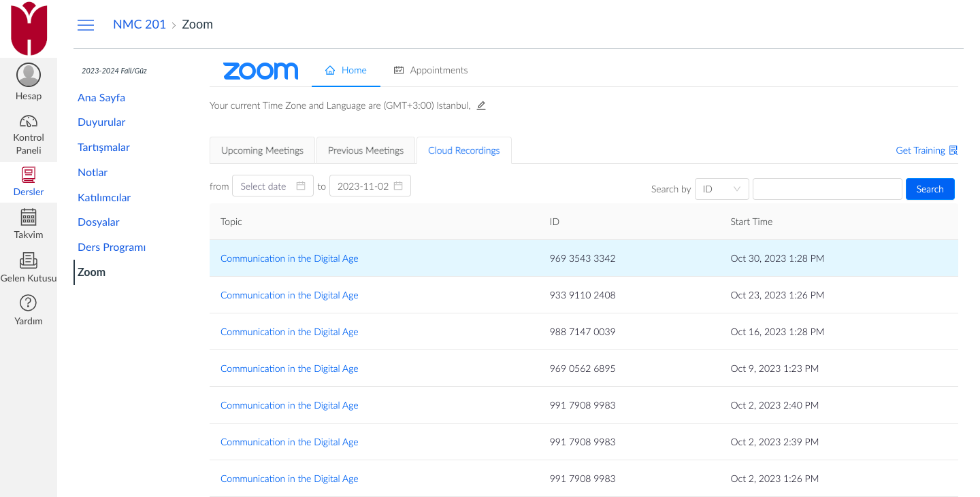Open the Search by ID dropdown
The width and height of the screenshot is (980, 497).
click(721, 189)
